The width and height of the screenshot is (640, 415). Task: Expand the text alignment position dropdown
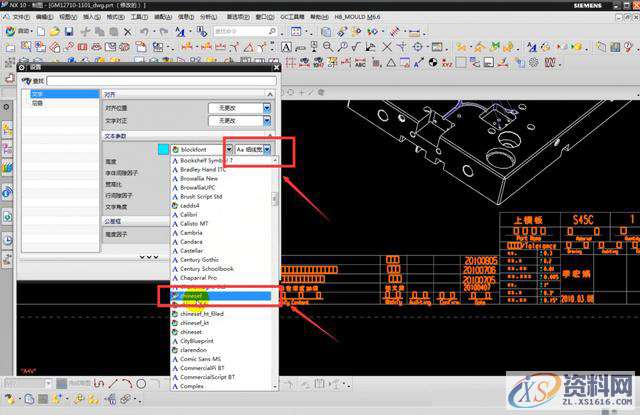tap(267, 107)
